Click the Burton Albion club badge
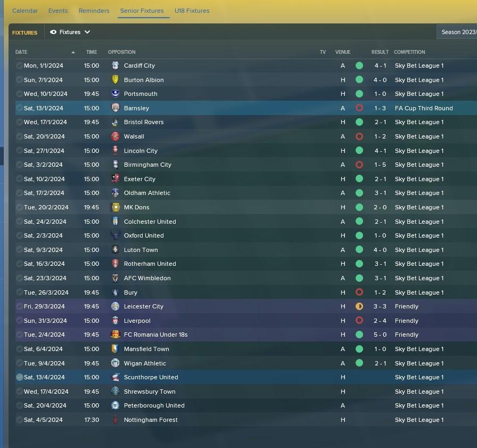The width and height of the screenshot is (477, 448). coord(116,80)
